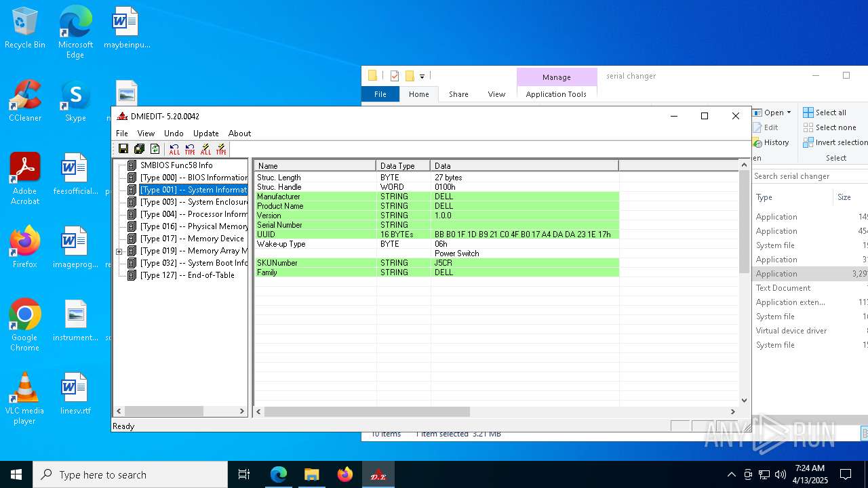Click data grid vertical scroll down arrow
868x488 pixels.
744,401
